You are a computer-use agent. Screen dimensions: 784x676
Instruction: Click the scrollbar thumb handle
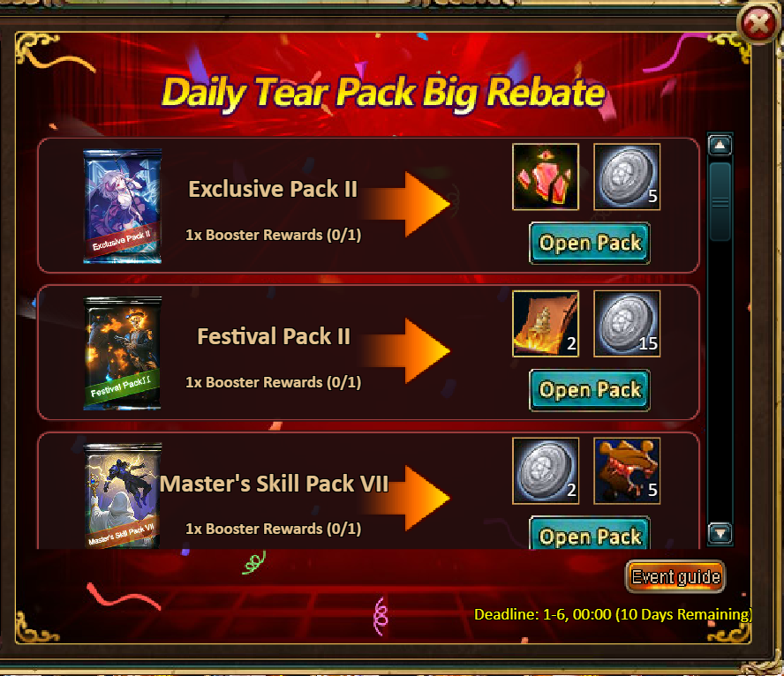tap(720, 202)
